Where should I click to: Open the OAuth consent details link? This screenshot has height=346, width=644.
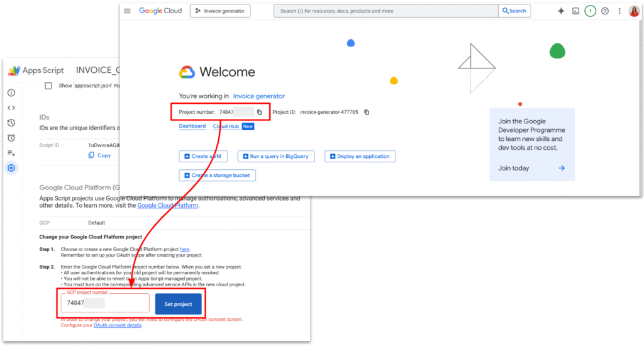click(x=116, y=325)
